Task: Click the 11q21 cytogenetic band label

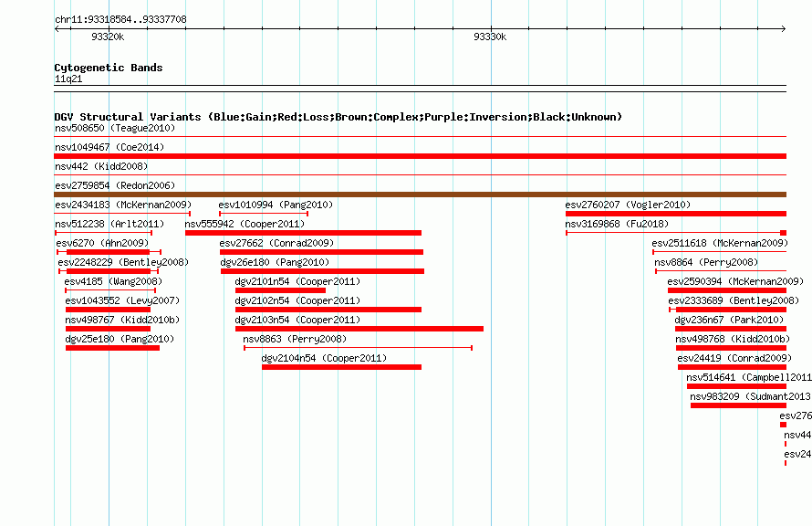Action: tap(68, 79)
